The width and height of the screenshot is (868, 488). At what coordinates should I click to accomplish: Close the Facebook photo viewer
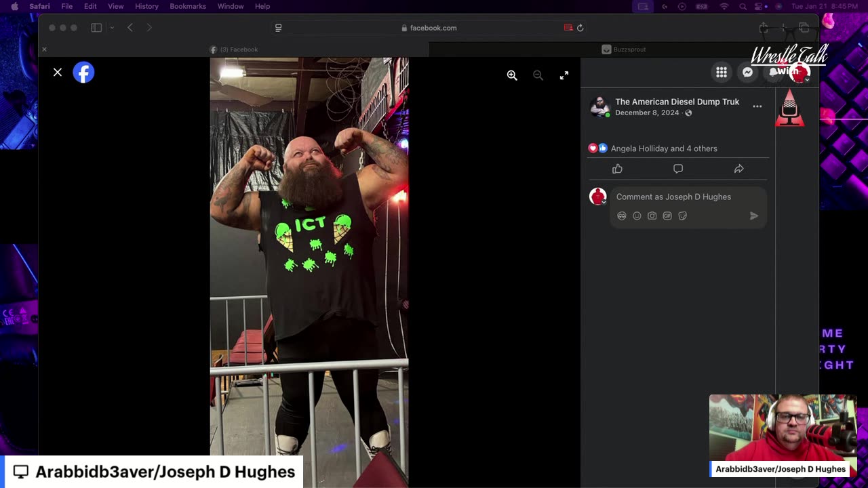[58, 72]
